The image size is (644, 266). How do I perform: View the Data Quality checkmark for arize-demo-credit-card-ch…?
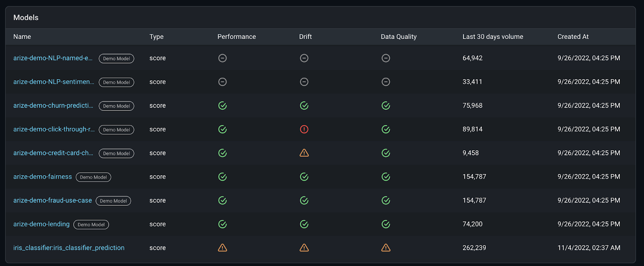tap(386, 153)
